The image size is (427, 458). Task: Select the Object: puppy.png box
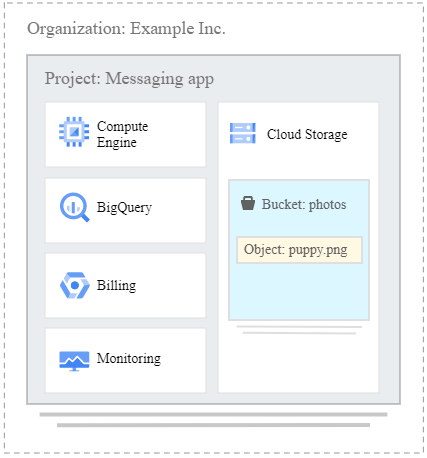point(299,250)
